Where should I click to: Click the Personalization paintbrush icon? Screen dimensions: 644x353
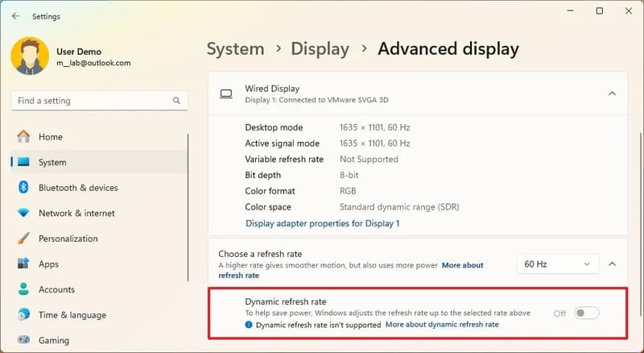[x=23, y=239]
